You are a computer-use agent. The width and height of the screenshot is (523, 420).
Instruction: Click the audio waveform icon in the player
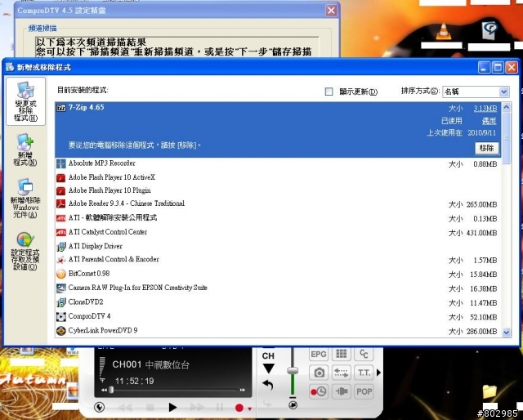[342, 391]
